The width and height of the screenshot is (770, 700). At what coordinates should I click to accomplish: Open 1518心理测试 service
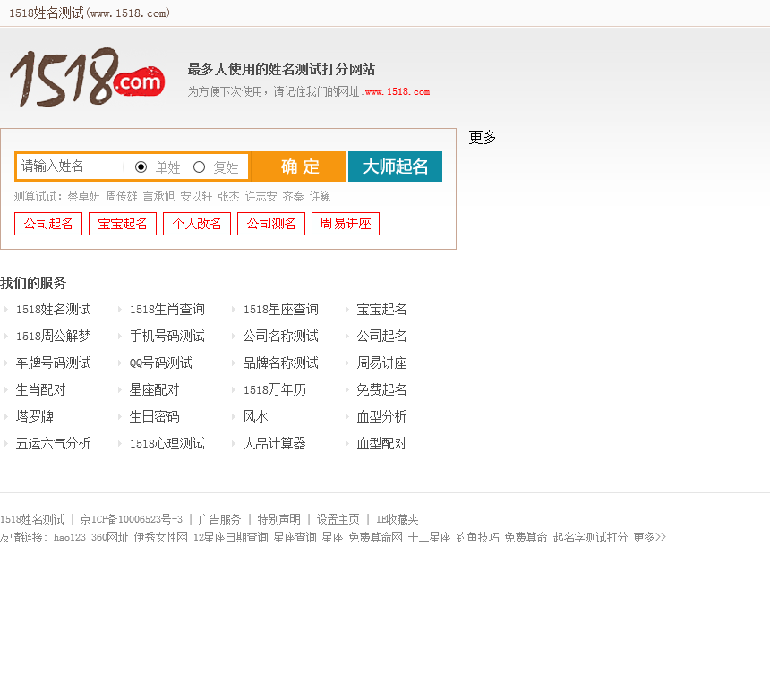click(x=167, y=444)
